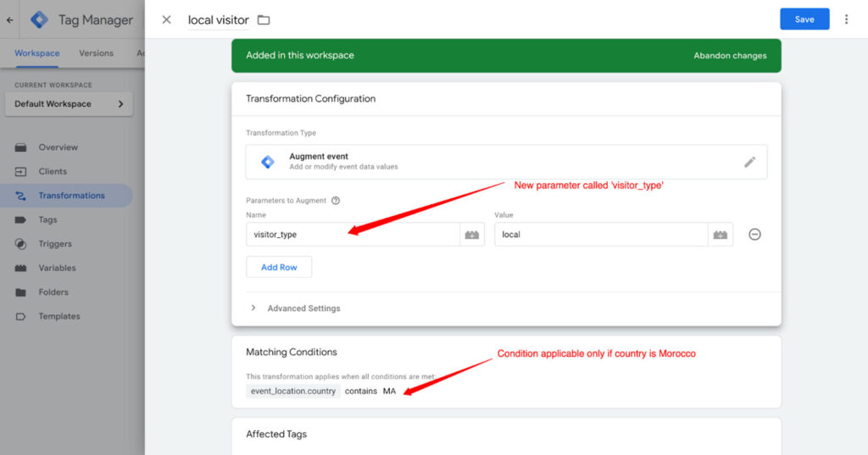Click the Name input field with visitor_type
This screenshot has width=868, height=455.
pyautogui.click(x=352, y=235)
